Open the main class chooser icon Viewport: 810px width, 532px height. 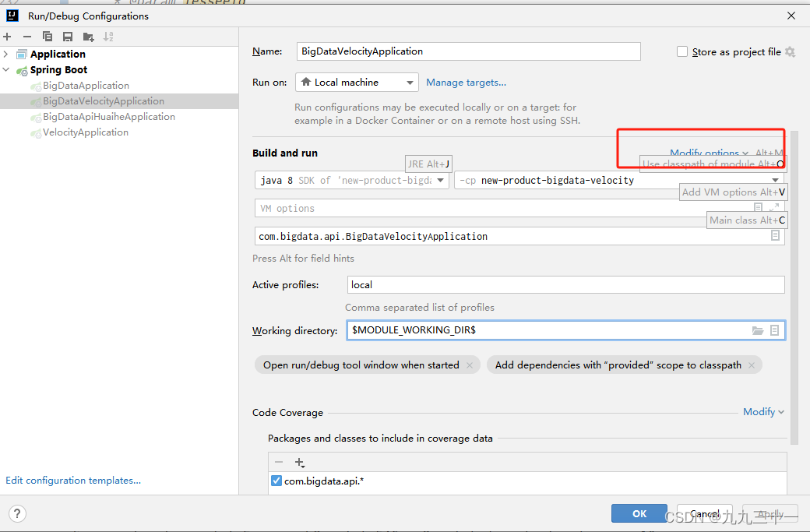776,235
